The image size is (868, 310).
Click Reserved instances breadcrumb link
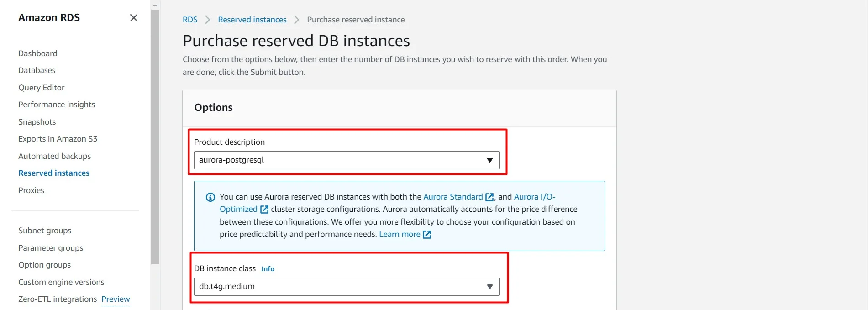pyautogui.click(x=252, y=20)
